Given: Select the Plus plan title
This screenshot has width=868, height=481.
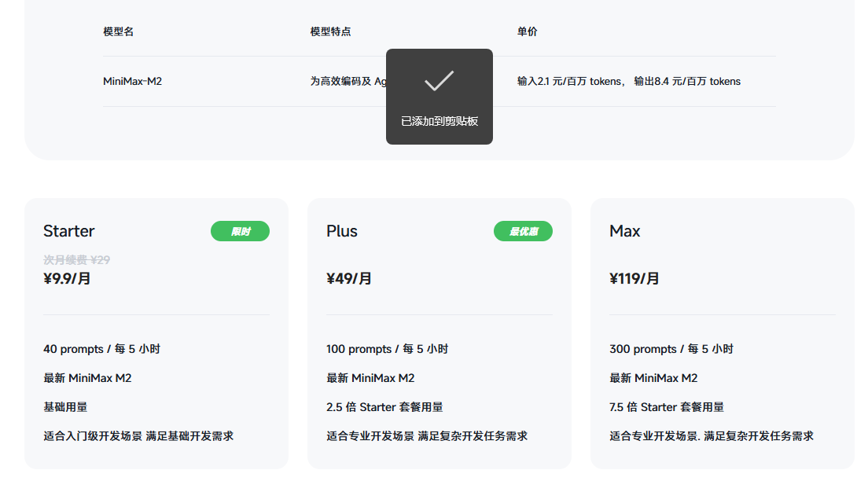Looking at the screenshot, I should (342, 231).
